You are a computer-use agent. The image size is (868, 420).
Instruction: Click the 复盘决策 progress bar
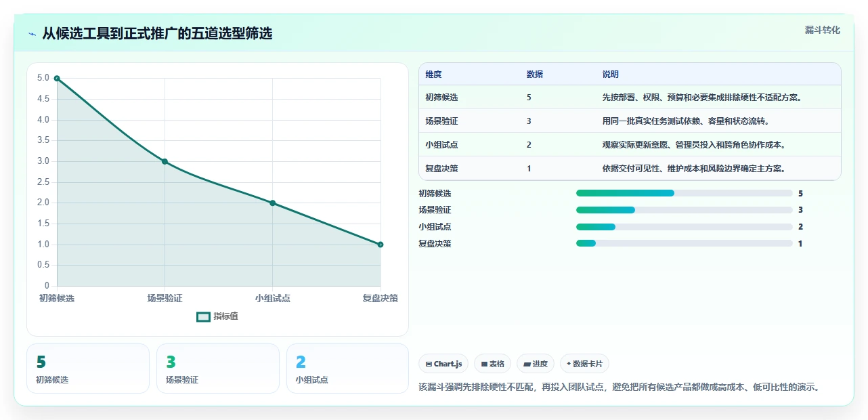684,243
